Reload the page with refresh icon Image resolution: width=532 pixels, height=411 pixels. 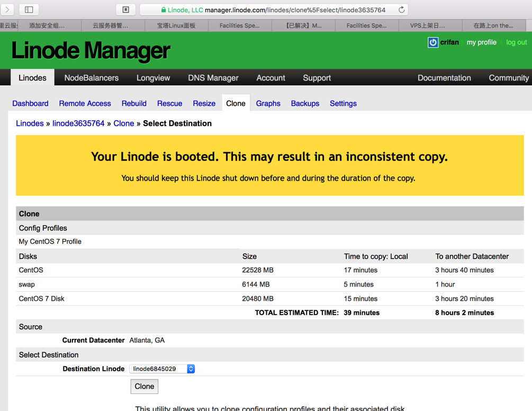pos(401,10)
